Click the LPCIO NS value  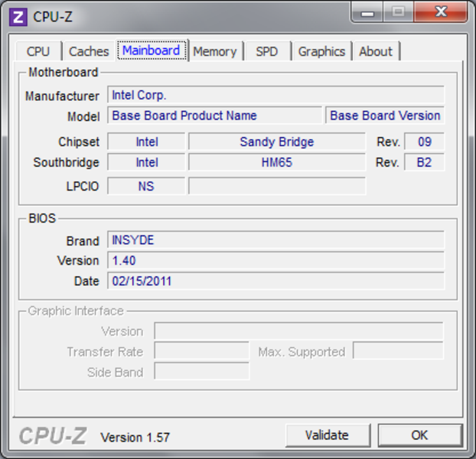click(x=147, y=186)
